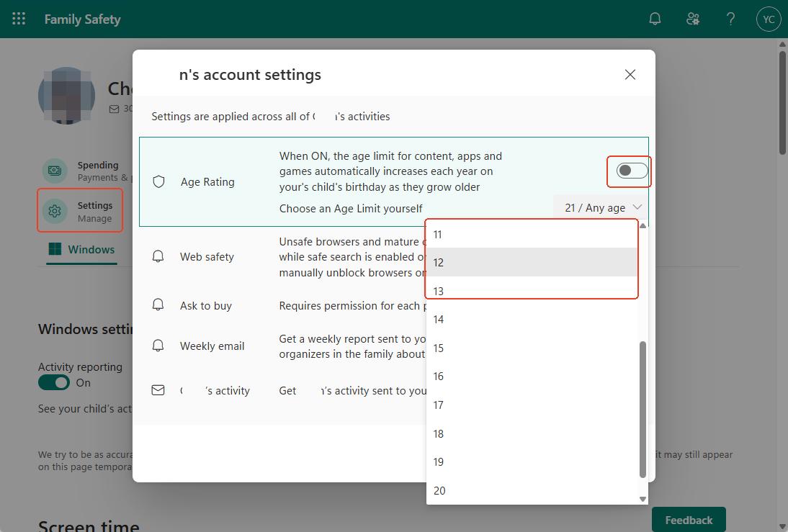Click the age list scroll down arrow

(643, 499)
